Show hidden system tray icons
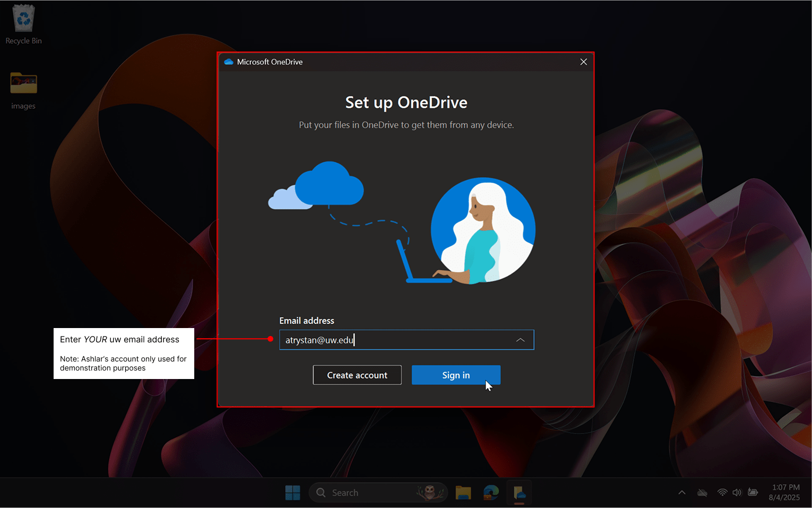812x508 pixels. tap(682, 493)
